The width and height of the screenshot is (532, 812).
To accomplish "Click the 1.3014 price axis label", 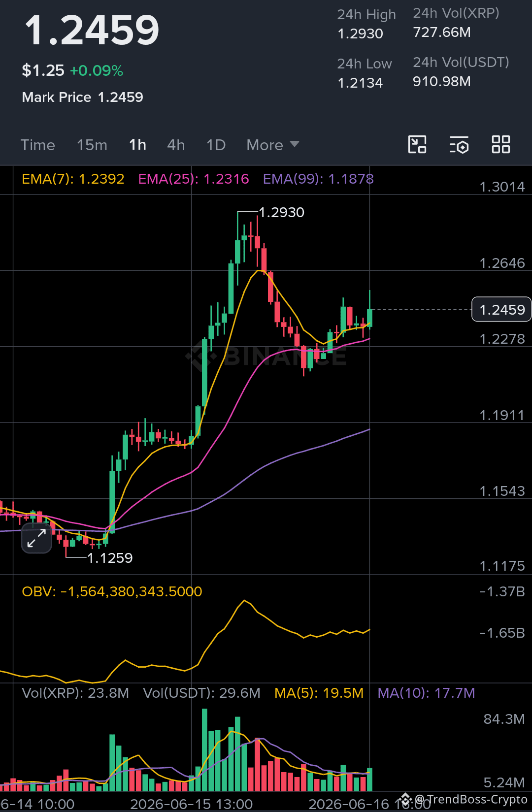I will [x=502, y=187].
